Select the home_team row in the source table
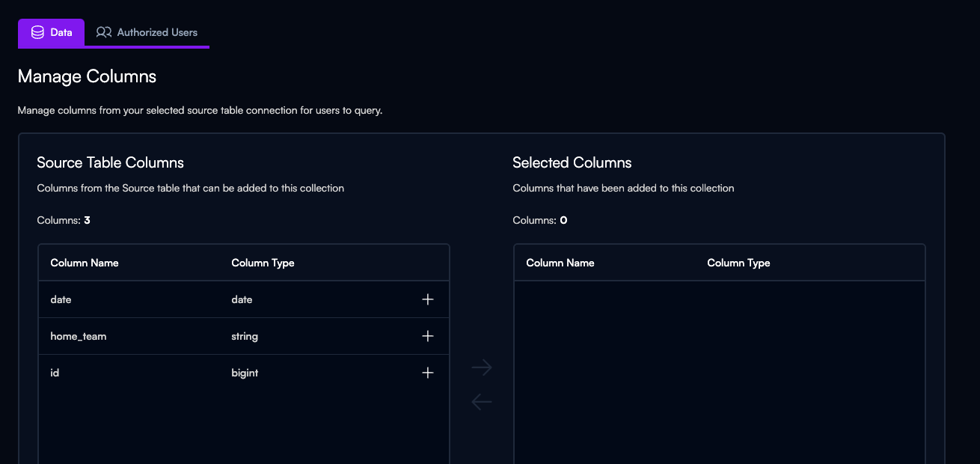Screen dimensions: 980x464 coord(79,336)
